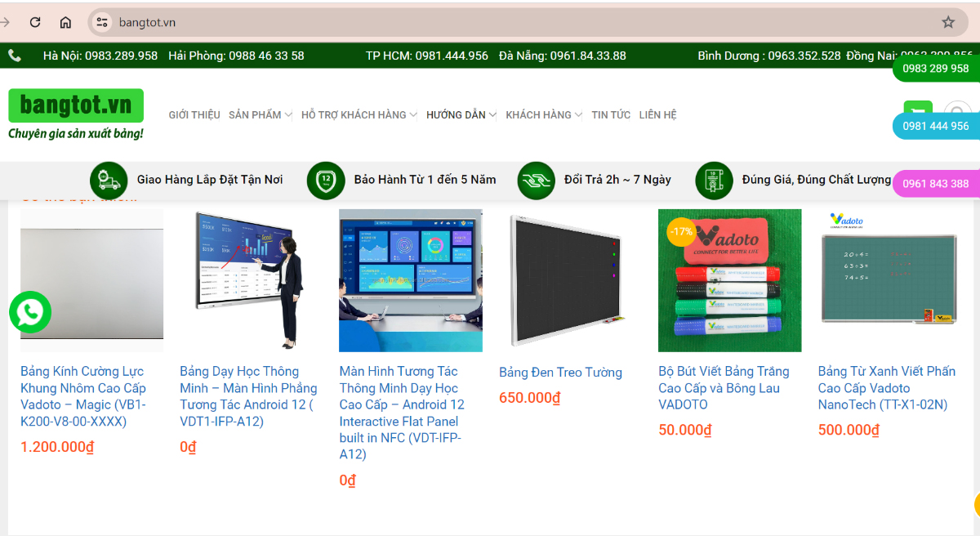Call the green 0983 289 958 button
Viewport: 980px width, 536px height.
click(x=936, y=69)
